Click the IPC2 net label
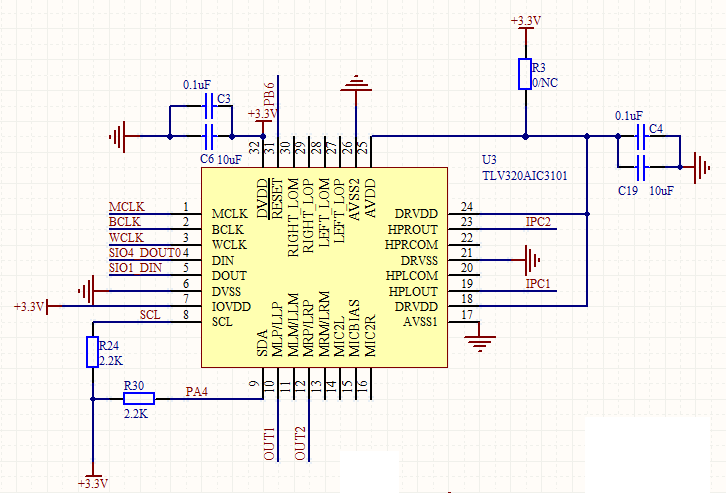 click(538, 222)
